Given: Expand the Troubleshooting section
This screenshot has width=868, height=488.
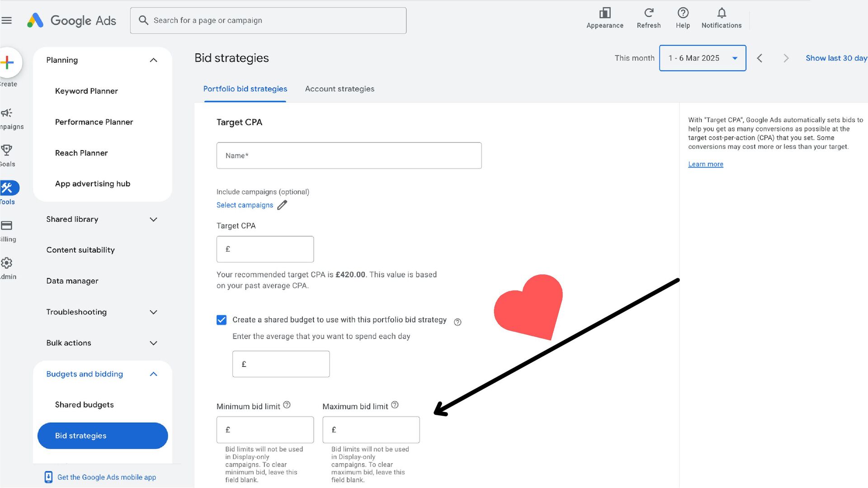Looking at the screenshot, I should pos(153,312).
